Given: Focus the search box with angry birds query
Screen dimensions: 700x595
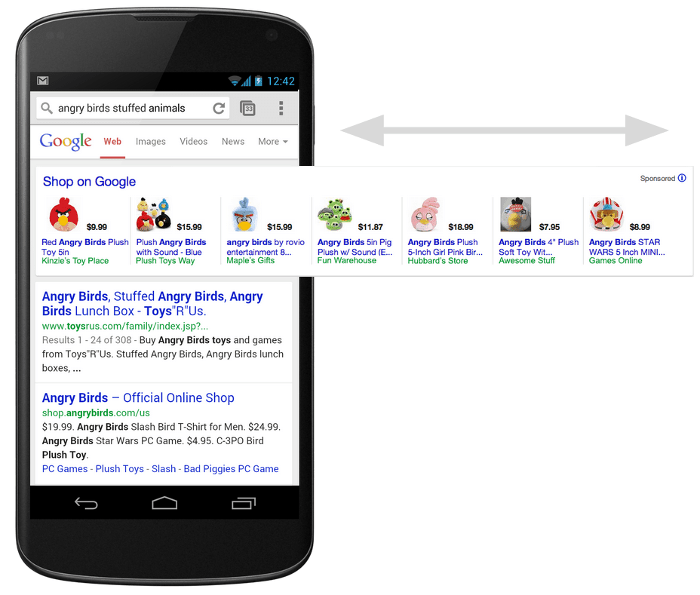Looking at the screenshot, I should coord(133,108).
